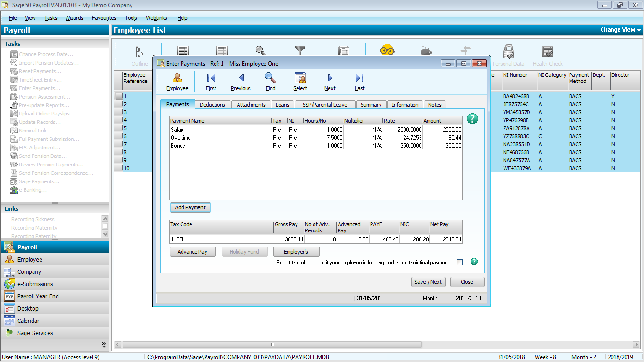Click the Add Payment button
Screen dimensions: 644x362
pos(190,207)
